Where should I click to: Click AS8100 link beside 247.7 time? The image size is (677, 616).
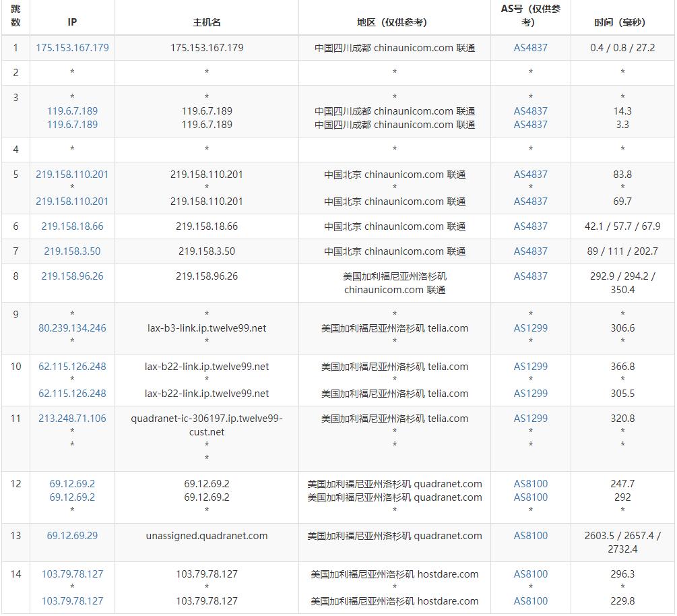[x=530, y=484]
